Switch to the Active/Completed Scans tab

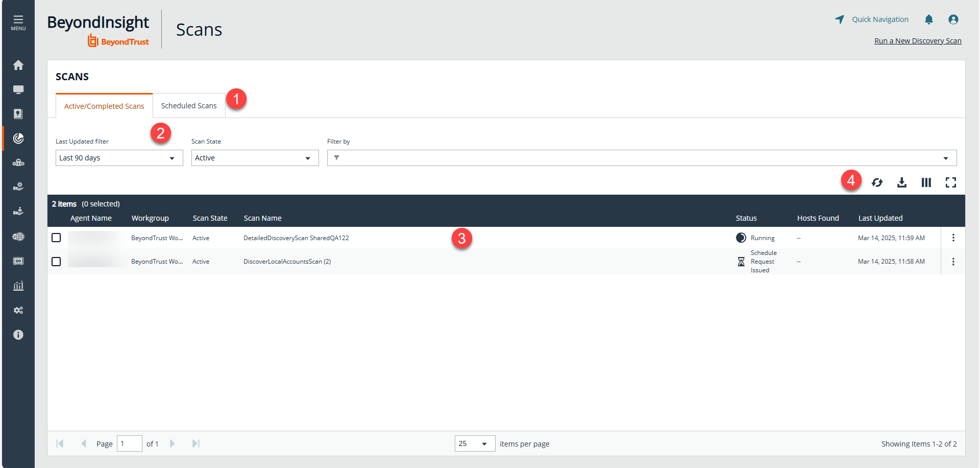coord(104,106)
